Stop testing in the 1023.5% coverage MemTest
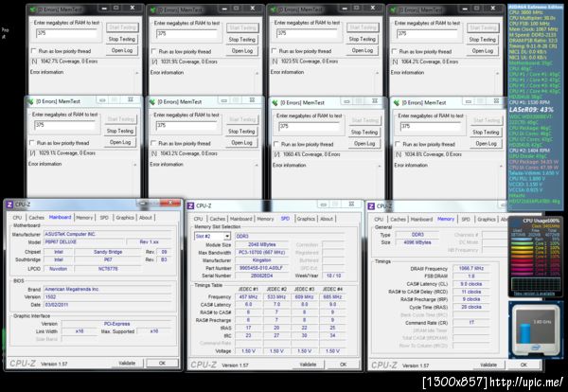 pyautogui.click(x=363, y=39)
